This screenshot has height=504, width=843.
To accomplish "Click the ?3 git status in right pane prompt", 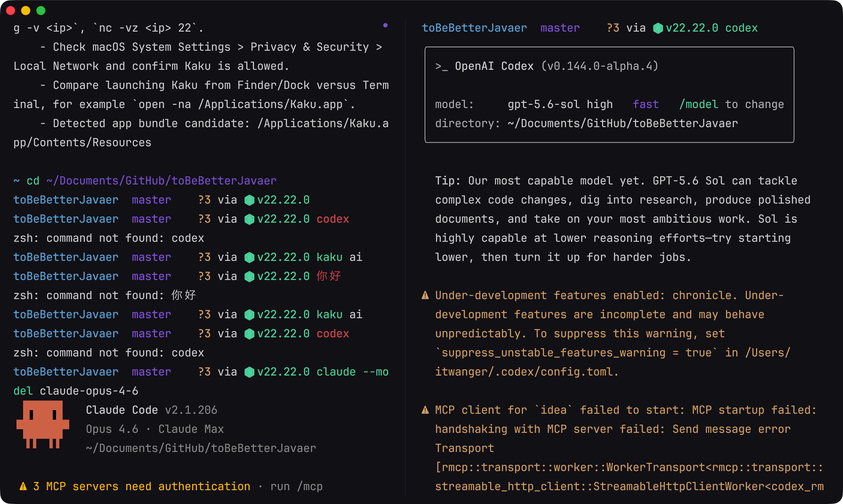I will 613,28.
